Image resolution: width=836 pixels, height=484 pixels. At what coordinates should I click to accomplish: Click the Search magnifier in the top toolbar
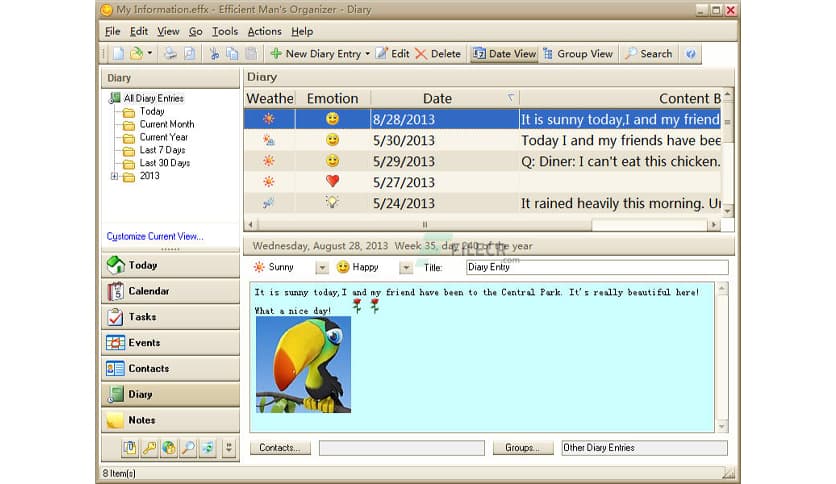pos(648,54)
